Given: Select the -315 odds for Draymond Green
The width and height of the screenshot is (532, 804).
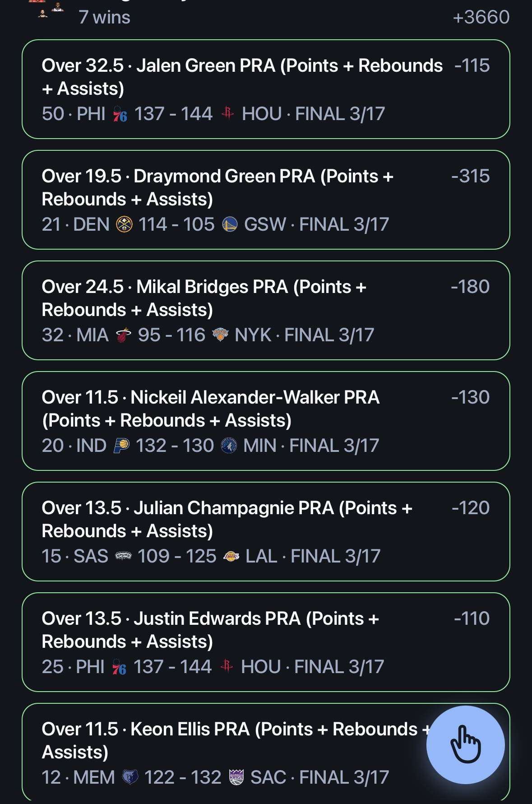Looking at the screenshot, I should coord(470,176).
